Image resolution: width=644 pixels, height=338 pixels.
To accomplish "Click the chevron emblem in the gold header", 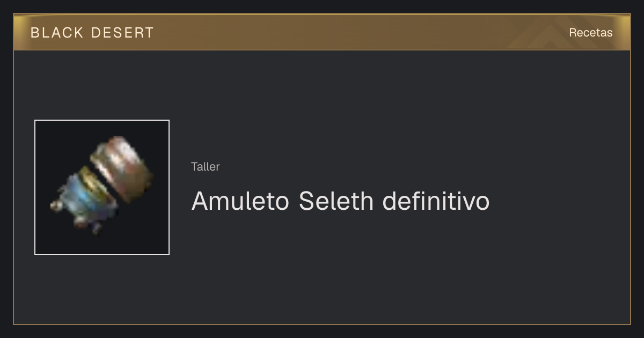I will click(x=542, y=36).
